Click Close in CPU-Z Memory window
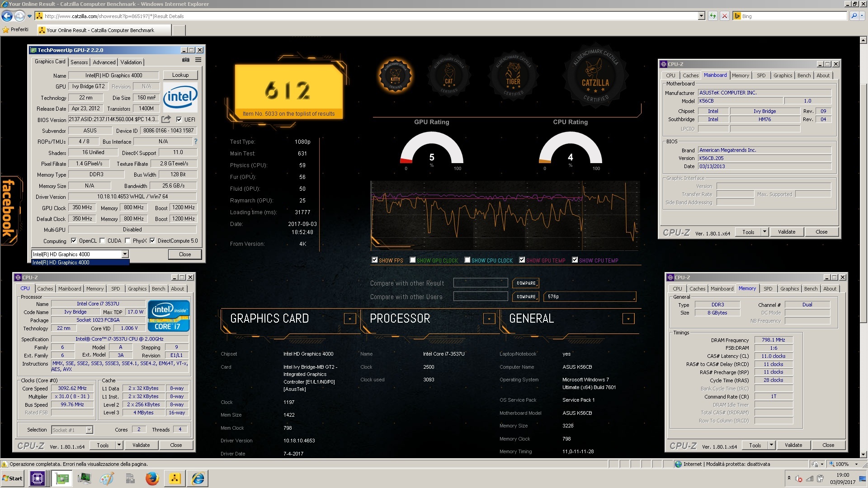This screenshot has height=488, width=868. 828,445
